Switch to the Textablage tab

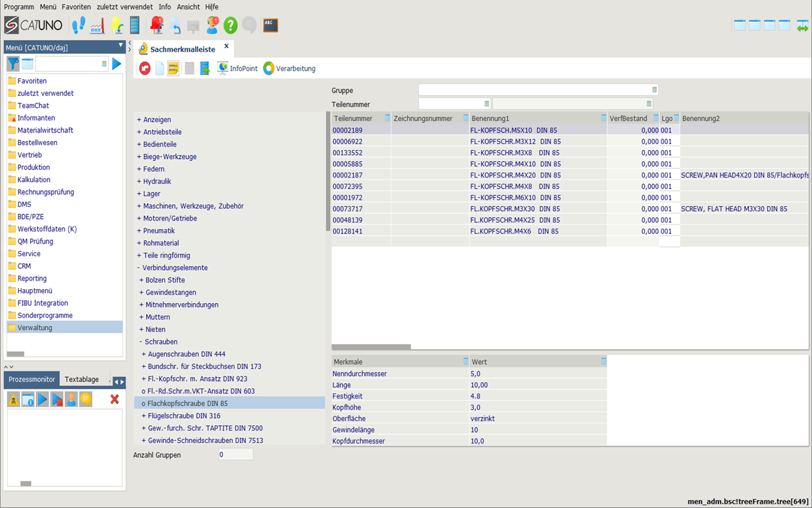tap(82, 380)
